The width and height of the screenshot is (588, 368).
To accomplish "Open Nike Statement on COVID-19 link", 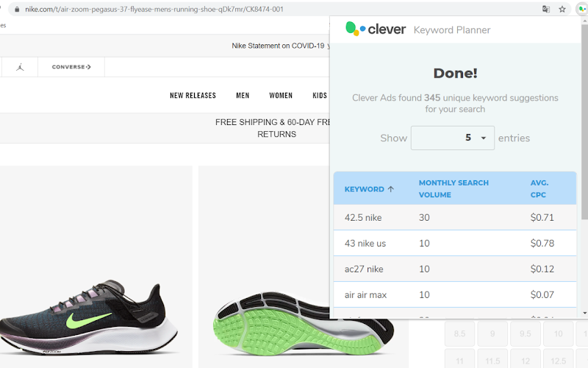I will (278, 46).
